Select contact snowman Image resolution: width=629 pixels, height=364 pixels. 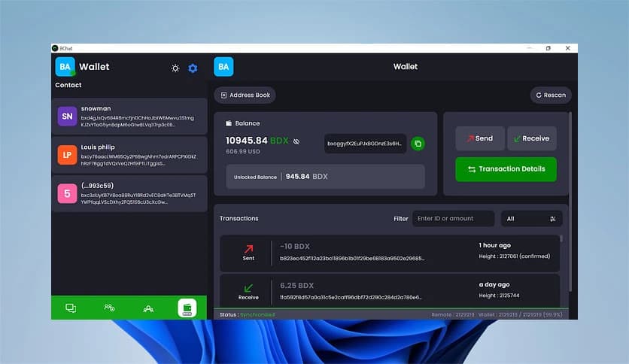(x=129, y=117)
